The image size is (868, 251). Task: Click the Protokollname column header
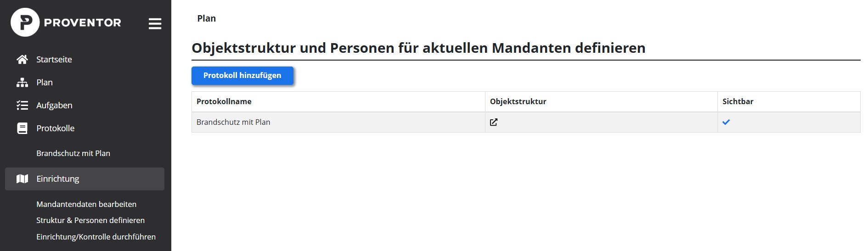pyautogui.click(x=224, y=101)
